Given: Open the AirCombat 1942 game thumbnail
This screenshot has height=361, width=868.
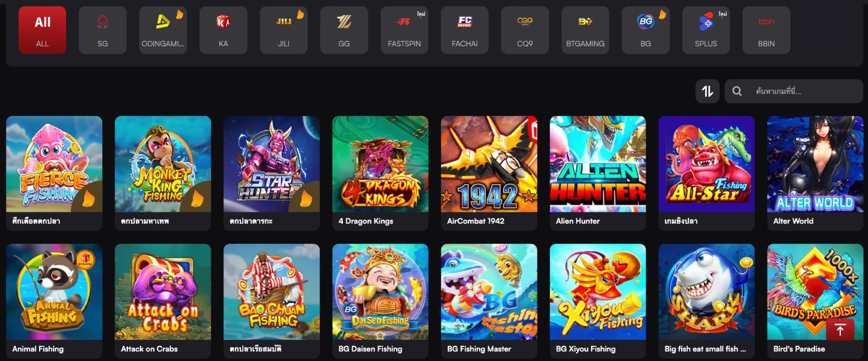Looking at the screenshot, I should click(x=489, y=164).
